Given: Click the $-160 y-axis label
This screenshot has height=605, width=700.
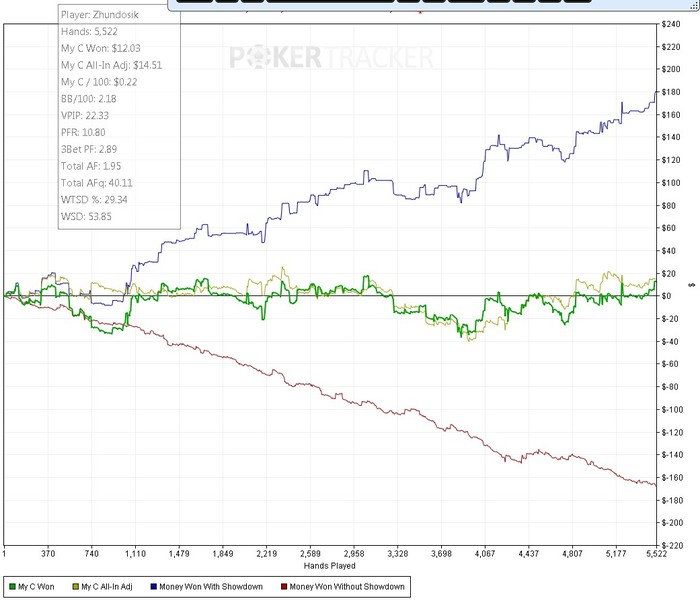Looking at the screenshot, I should click(673, 477).
